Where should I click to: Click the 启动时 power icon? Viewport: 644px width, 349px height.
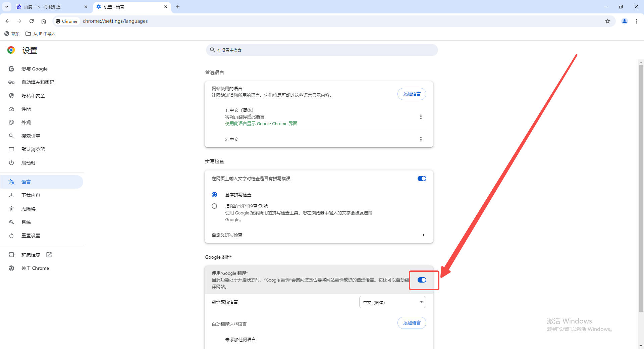[x=11, y=163]
